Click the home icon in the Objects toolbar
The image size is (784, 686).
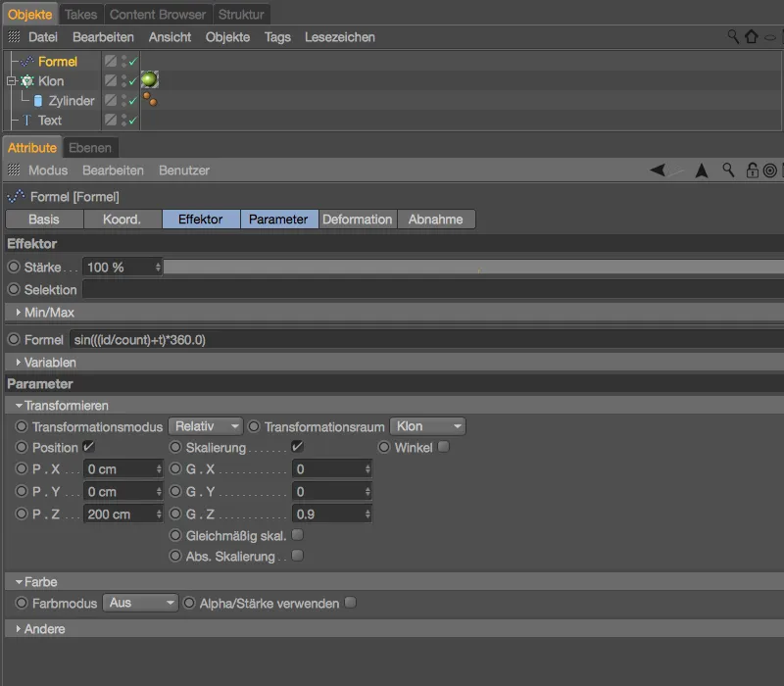pyautogui.click(x=750, y=36)
